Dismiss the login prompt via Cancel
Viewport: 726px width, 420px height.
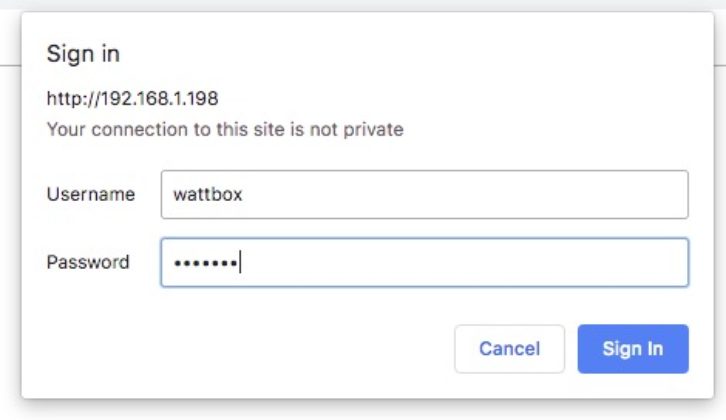pos(509,349)
